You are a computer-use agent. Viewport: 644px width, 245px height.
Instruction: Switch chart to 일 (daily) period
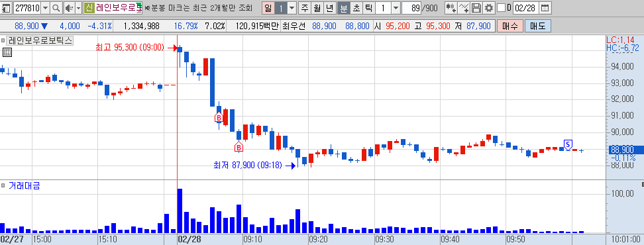(x=268, y=8)
